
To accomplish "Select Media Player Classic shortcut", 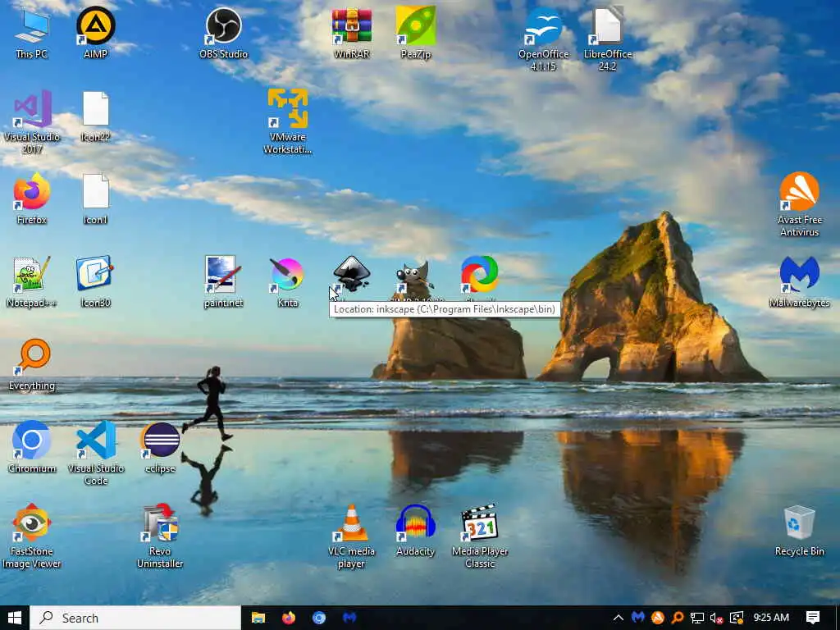I will point(480,536).
